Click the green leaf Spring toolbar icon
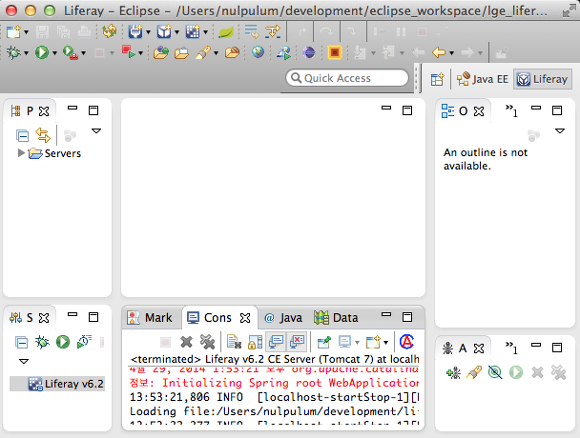The image size is (580, 438). pyautogui.click(x=226, y=33)
